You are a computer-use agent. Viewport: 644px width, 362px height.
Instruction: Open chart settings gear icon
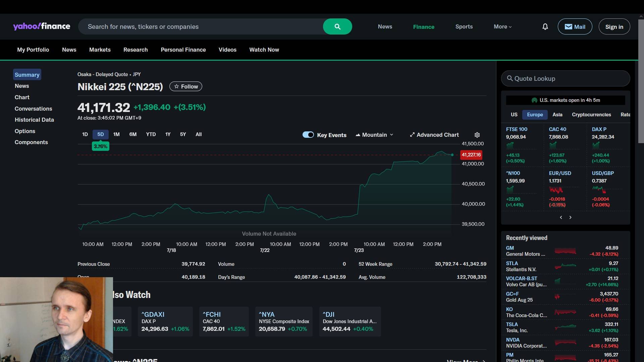(x=477, y=135)
